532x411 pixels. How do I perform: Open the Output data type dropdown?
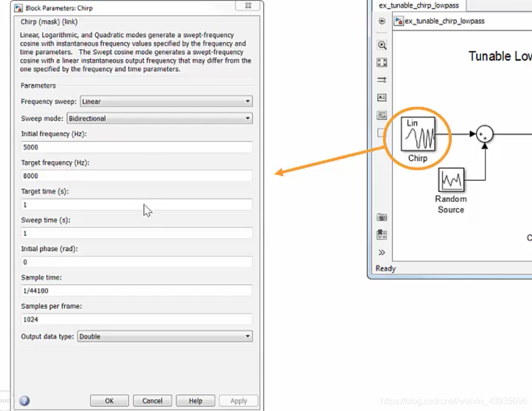(165, 336)
